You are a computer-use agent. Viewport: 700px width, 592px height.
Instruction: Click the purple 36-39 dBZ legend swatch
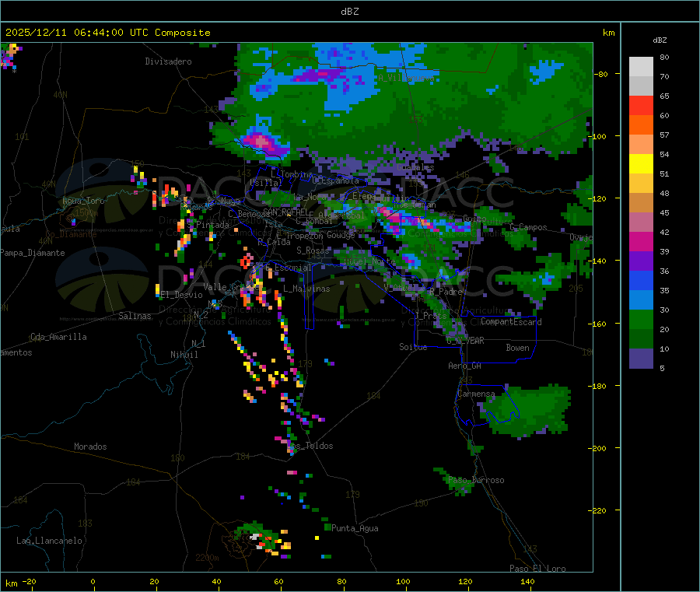click(x=641, y=261)
